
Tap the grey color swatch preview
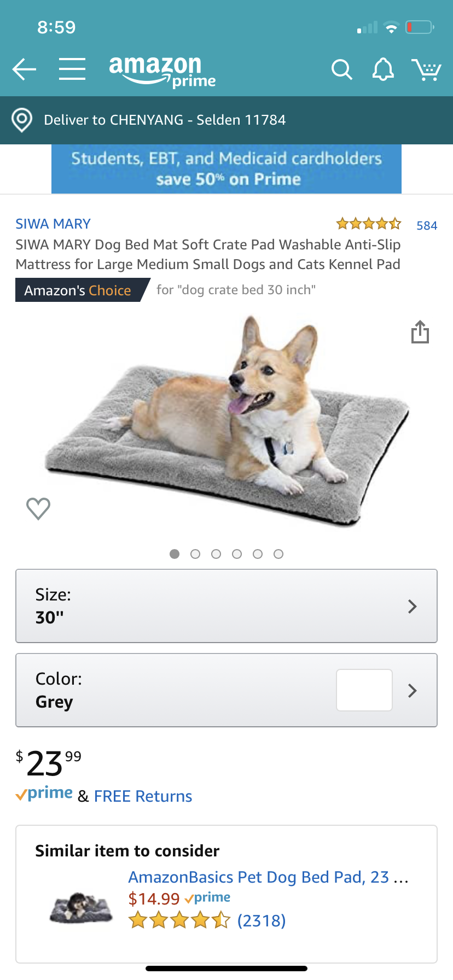coord(364,690)
